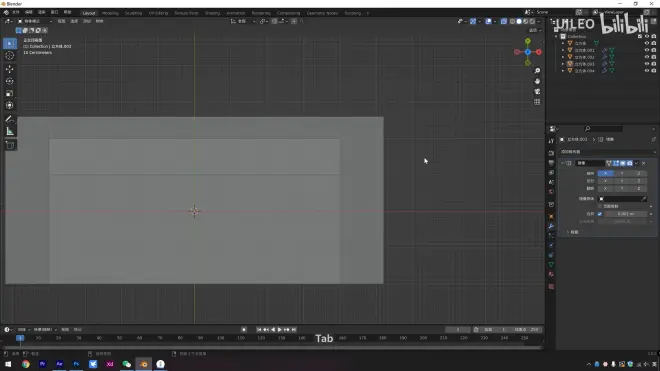
Task: Open the modifier extra options chevron
Action: click(636, 163)
